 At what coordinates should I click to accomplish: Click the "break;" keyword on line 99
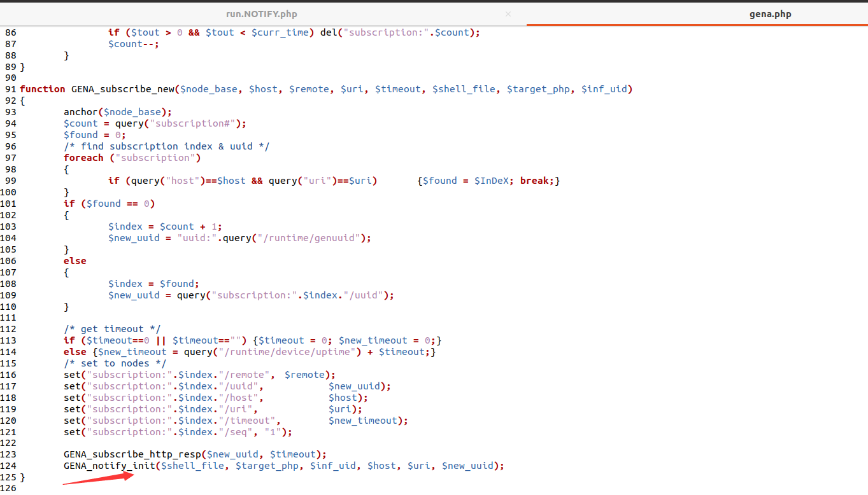537,181
